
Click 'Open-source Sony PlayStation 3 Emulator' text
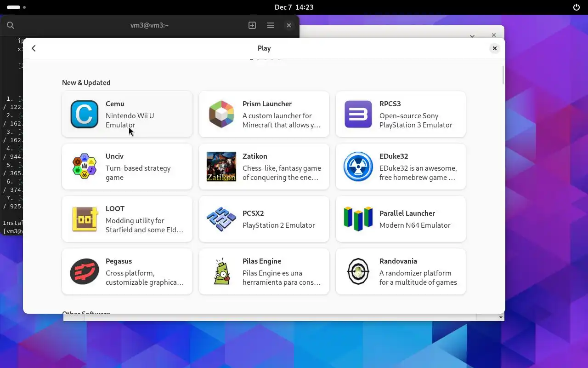[416, 121]
